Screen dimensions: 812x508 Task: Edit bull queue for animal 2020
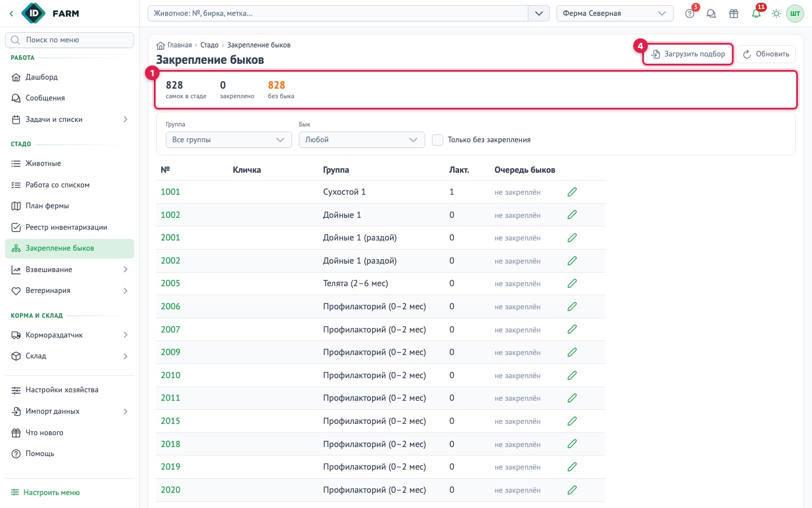point(572,490)
